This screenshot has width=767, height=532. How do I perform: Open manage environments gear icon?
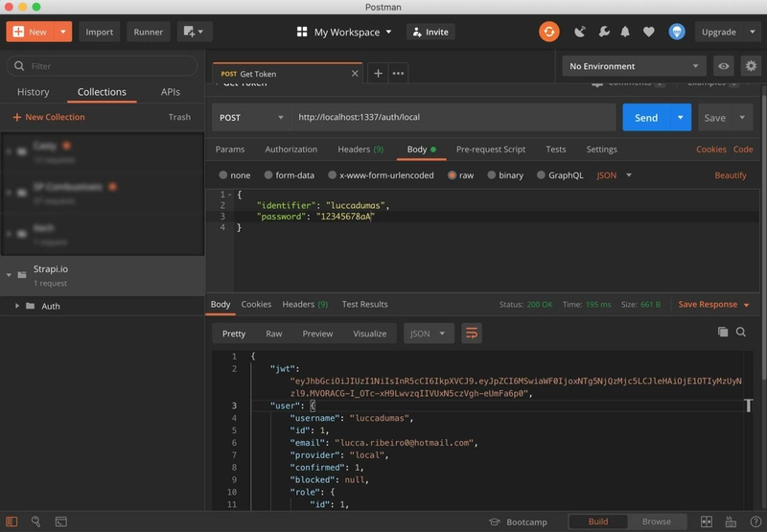tap(751, 66)
